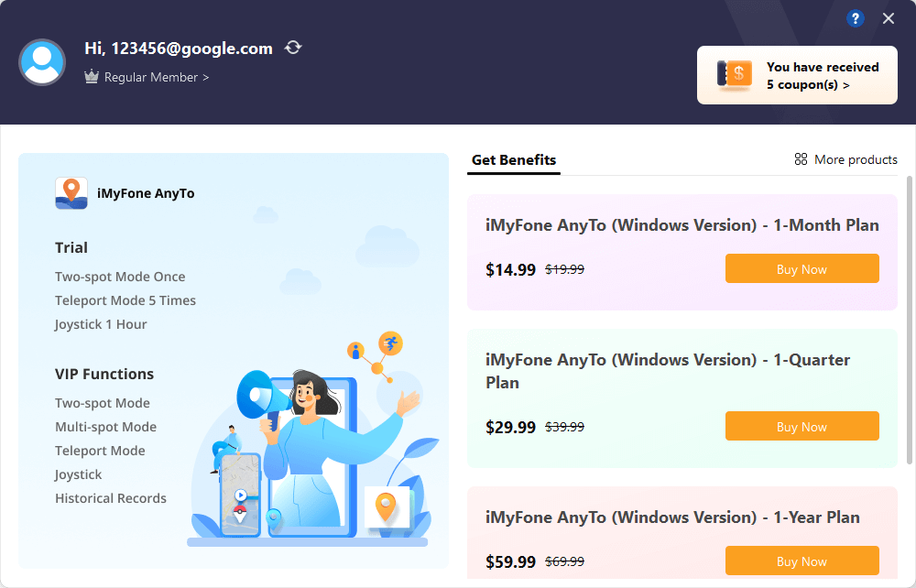Image resolution: width=916 pixels, height=588 pixels.
Task: Click the iMyFone AnyTo product name
Action: pos(146,193)
